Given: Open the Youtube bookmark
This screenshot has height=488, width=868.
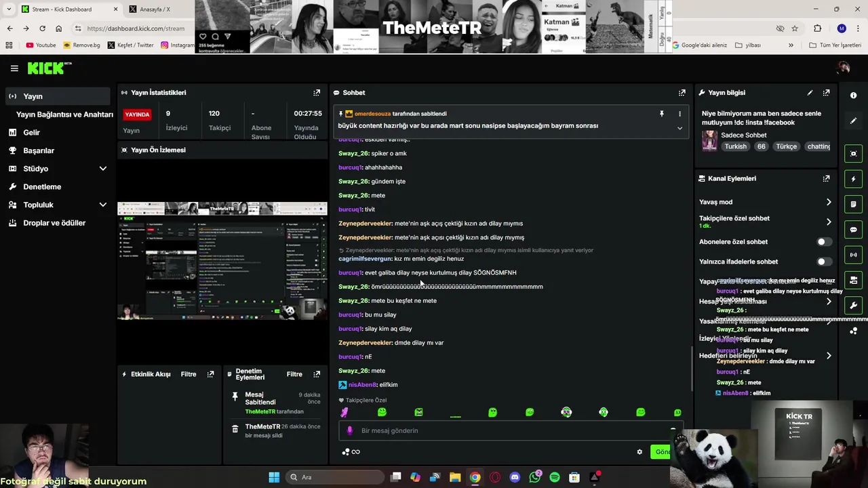Looking at the screenshot, I should [41, 45].
